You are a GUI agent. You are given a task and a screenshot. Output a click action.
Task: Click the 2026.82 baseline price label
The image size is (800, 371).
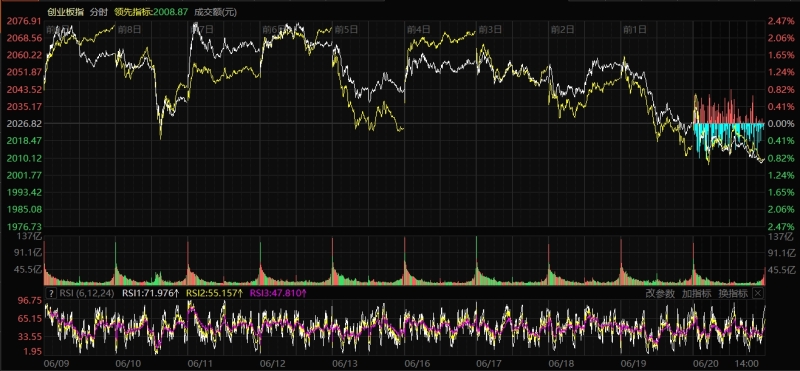pos(22,123)
